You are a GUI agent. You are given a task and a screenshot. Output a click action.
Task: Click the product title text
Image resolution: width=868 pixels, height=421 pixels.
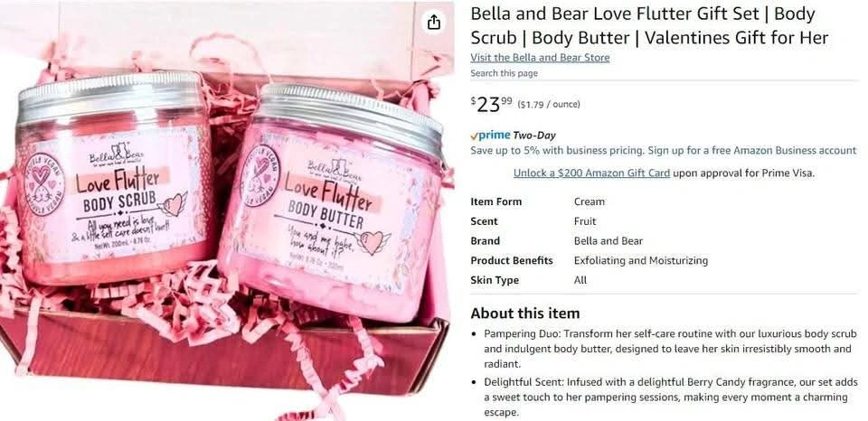point(649,25)
